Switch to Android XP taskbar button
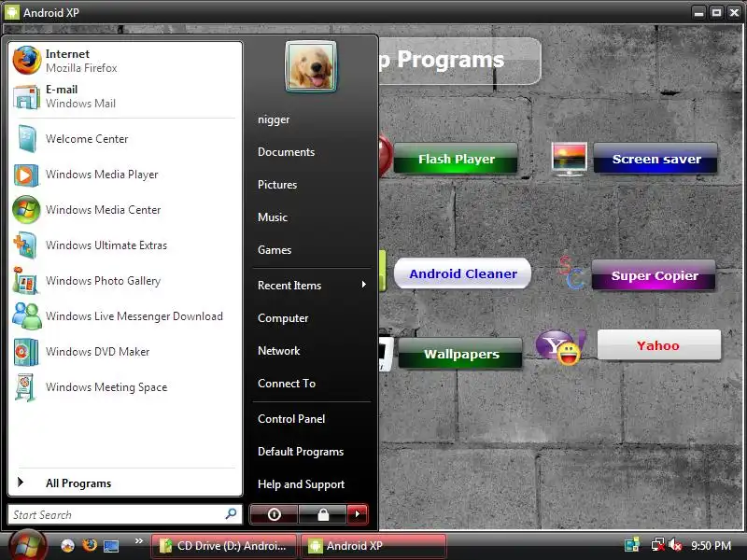Viewport: 747px width, 560px height. [373, 546]
